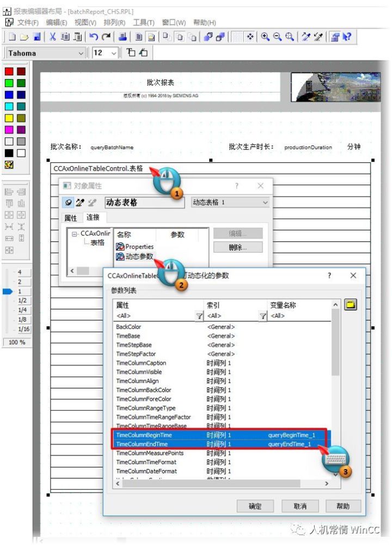This screenshot has height=547, width=392.
Task: Open a layout with the folder icon
Action: click(x=24, y=37)
